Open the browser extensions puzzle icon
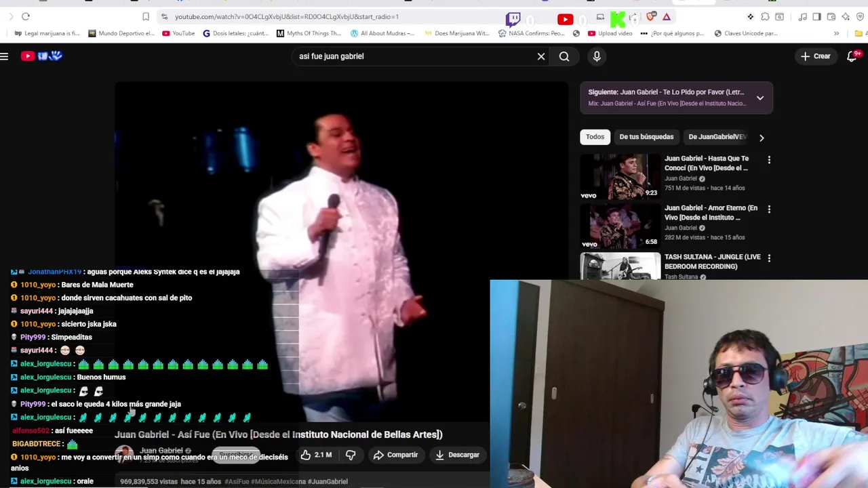 pos(765,17)
